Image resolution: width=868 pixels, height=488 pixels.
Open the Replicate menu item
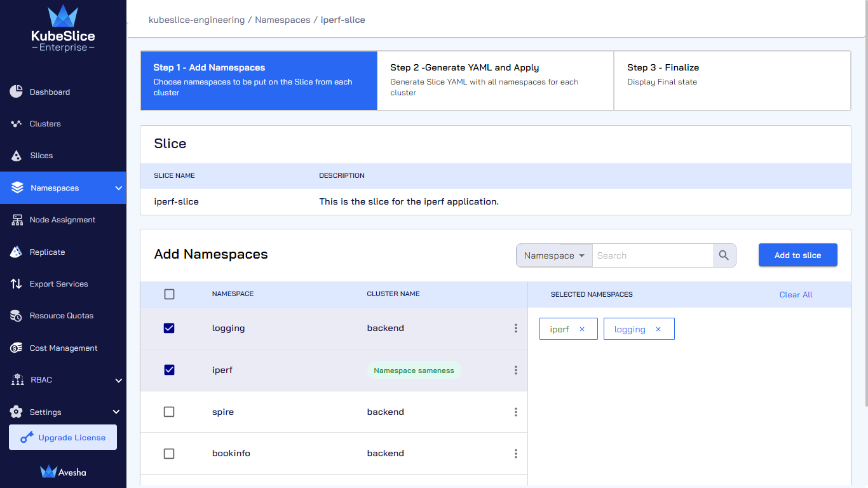click(47, 252)
